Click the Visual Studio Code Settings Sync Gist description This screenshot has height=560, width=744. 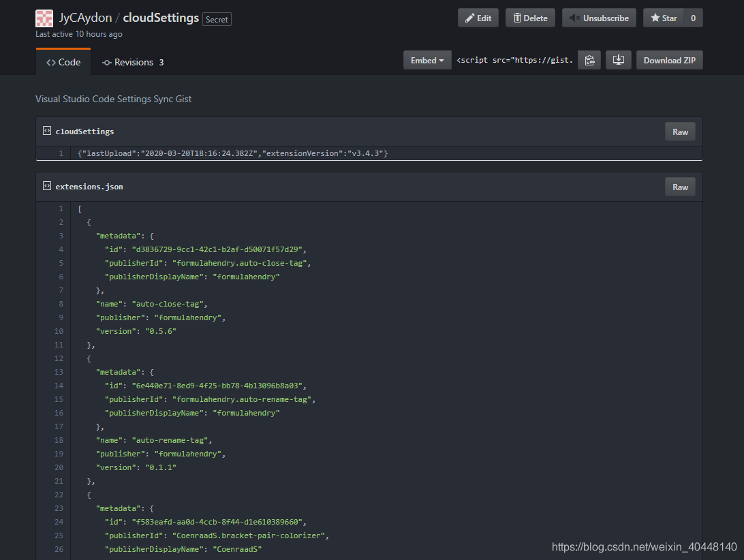pos(113,99)
